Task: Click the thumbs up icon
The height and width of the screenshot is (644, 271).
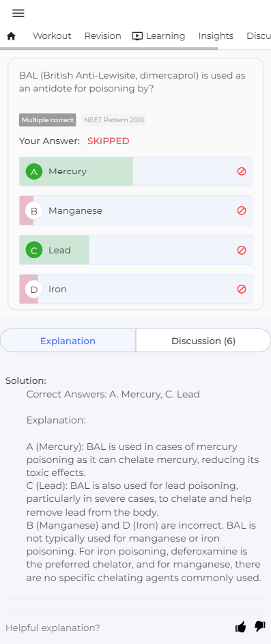Action: click(240, 627)
